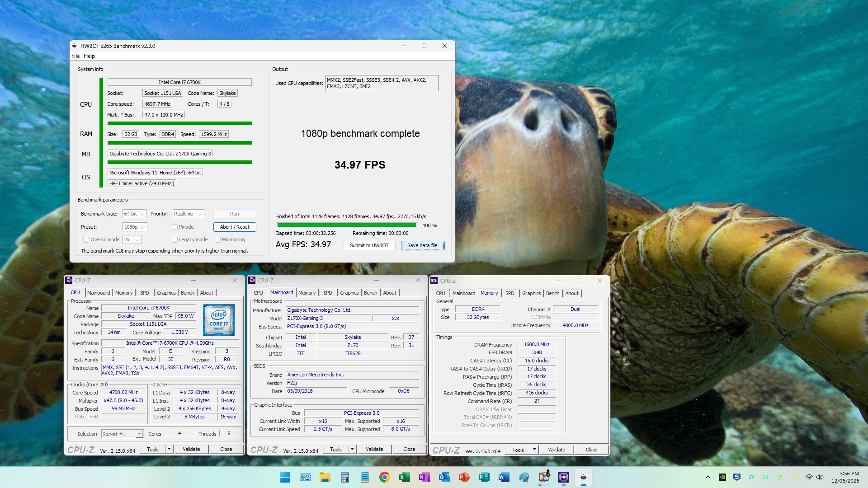Click the 34.97 FPS result text
Image resolution: width=868 pixels, height=488 pixels.
point(360,165)
